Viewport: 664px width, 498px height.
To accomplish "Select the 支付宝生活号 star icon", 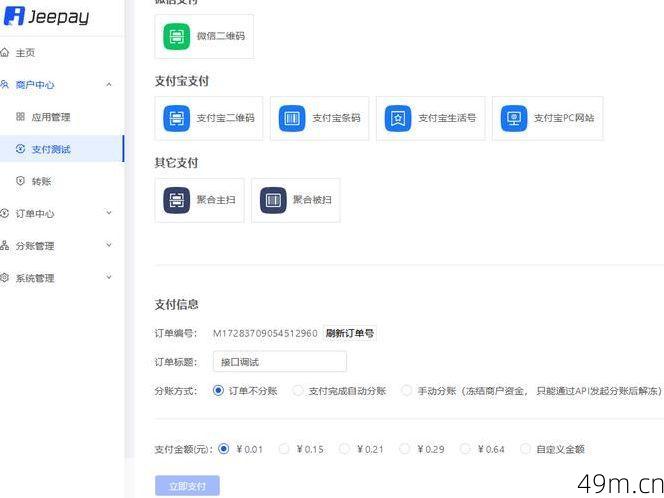I will point(398,118).
